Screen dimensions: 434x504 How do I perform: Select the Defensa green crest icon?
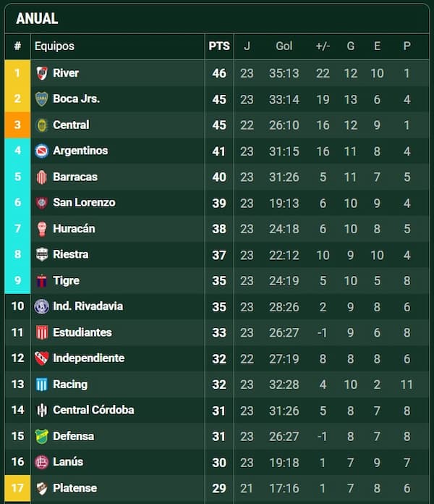(42, 437)
